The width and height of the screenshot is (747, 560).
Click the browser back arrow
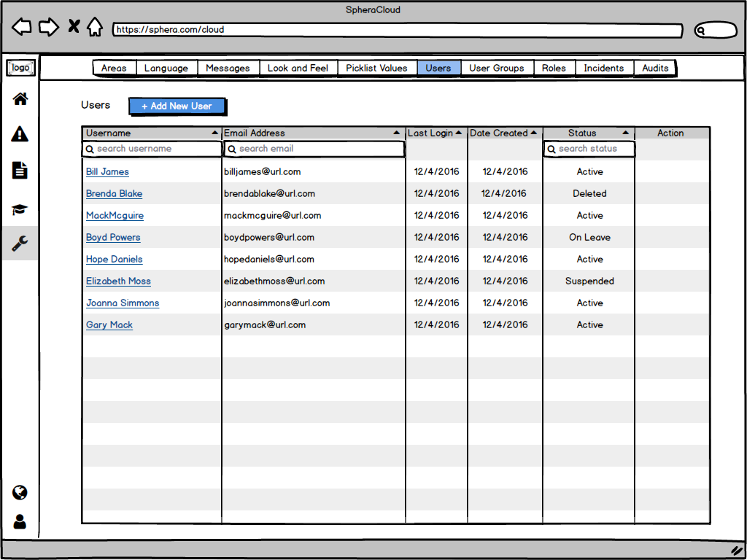pos(21,27)
